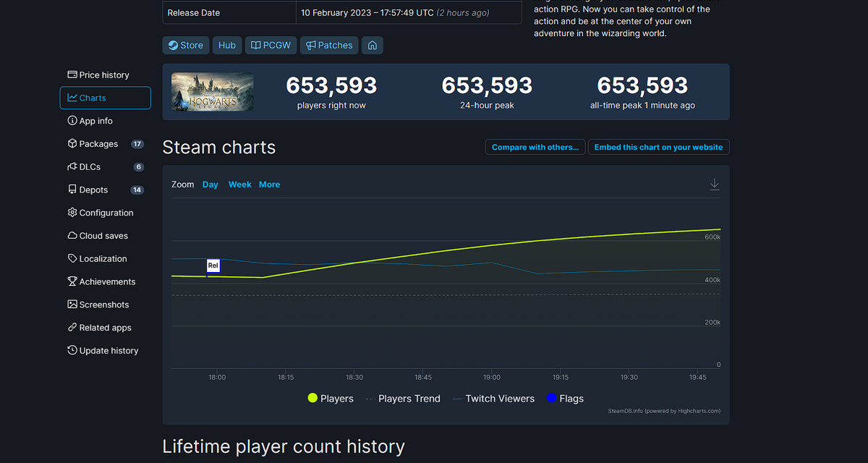The image size is (868, 463).
Task: Click the Rel flag marker on chart
Action: (x=213, y=266)
